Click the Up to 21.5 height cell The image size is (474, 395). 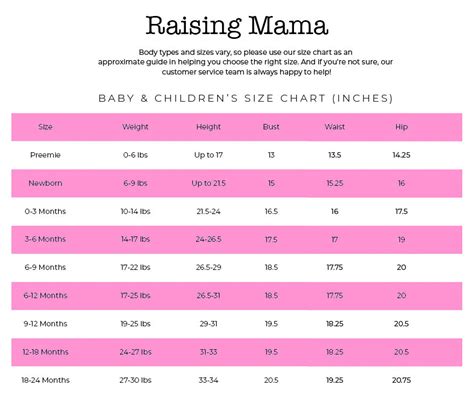[208, 183]
